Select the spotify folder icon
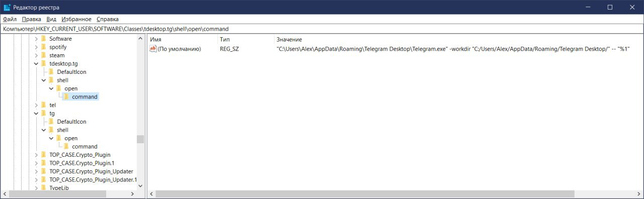 (x=44, y=47)
